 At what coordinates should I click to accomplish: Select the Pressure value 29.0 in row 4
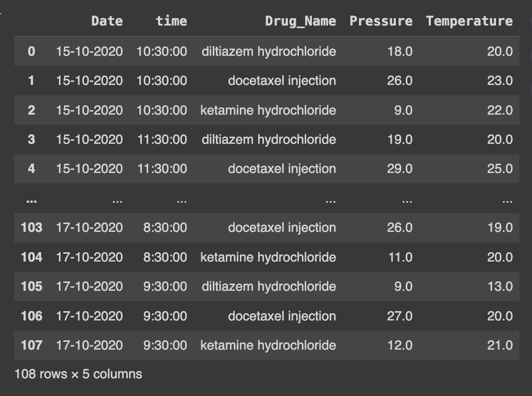tap(400, 169)
